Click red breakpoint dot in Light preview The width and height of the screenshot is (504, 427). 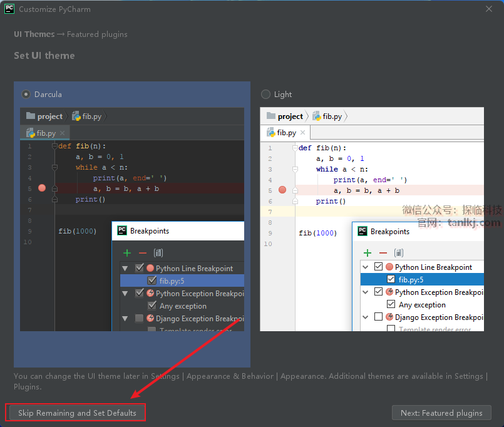pos(282,190)
